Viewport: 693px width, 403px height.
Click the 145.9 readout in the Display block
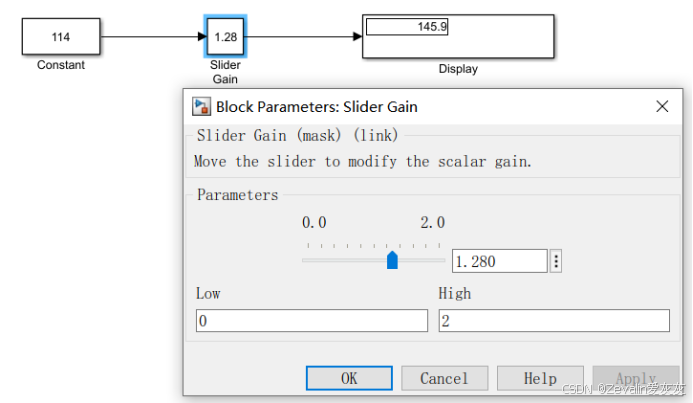click(407, 27)
